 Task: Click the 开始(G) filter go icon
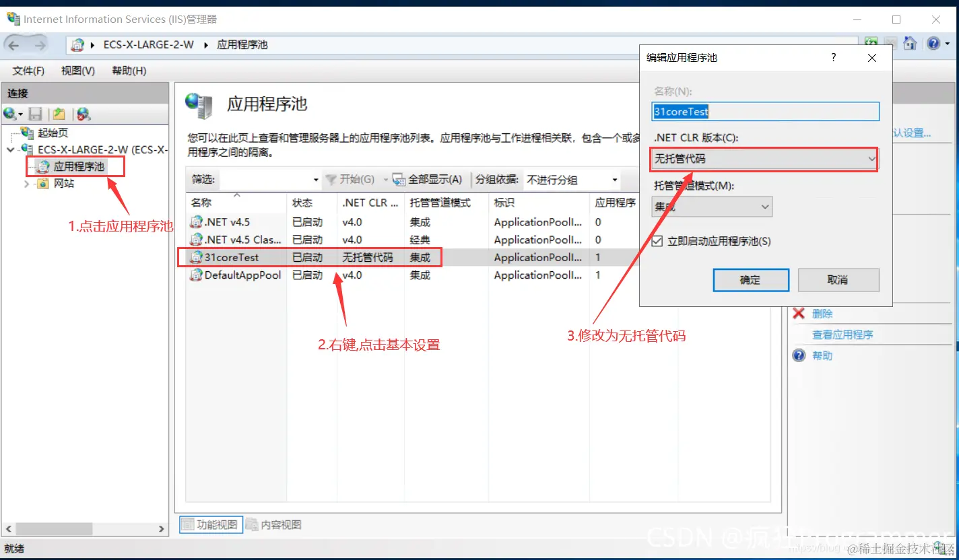point(331,180)
